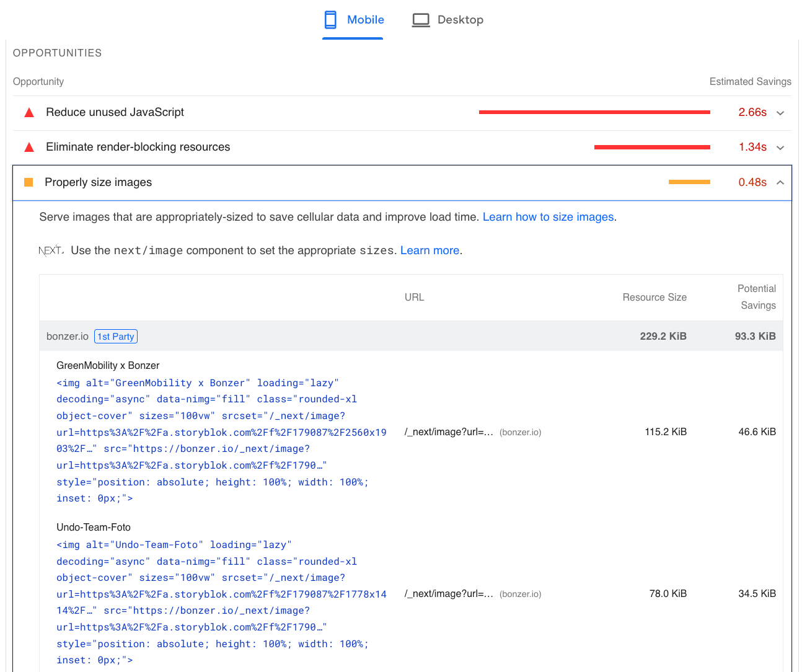Viewport: 802px width, 672px height.
Task: Click the Undo-Team-Foto img code snippet
Action: pyautogui.click(x=221, y=603)
